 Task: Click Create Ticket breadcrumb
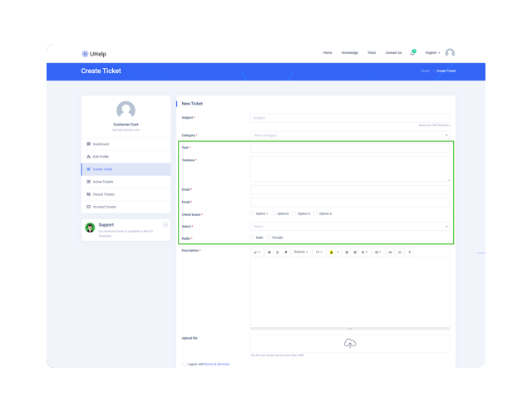click(446, 71)
